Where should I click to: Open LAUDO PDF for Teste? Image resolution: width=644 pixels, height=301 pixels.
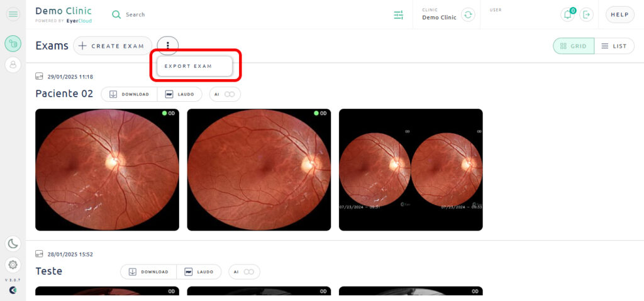[x=199, y=272]
